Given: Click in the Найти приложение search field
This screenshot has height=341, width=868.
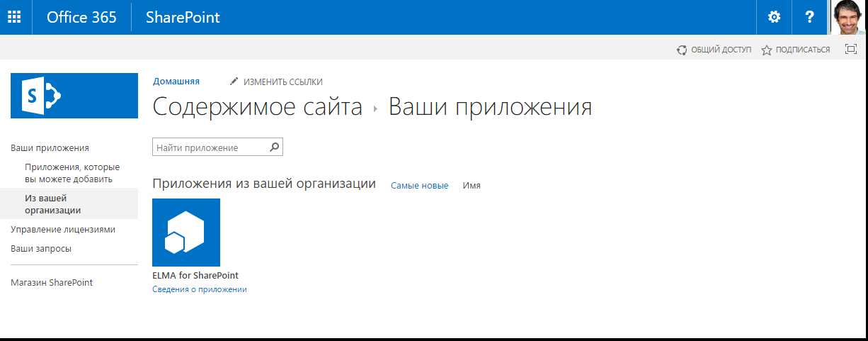Looking at the screenshot, I should pos(211,147).
